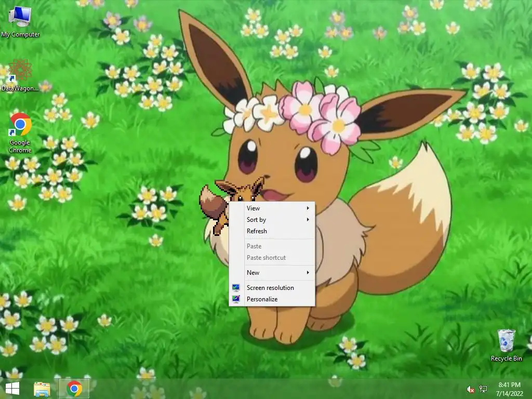The image size is (532, 399).
Task: Open the New submenu
Action: [x=272, y=273]
